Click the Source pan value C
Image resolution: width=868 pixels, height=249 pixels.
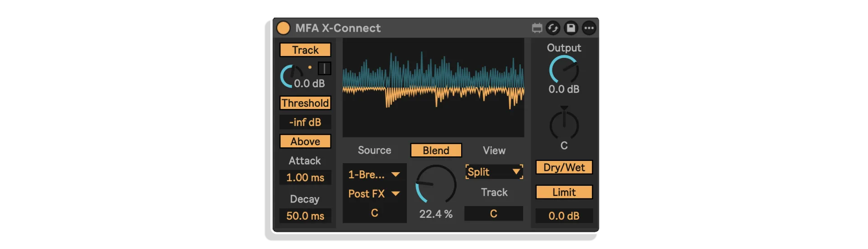374,213
